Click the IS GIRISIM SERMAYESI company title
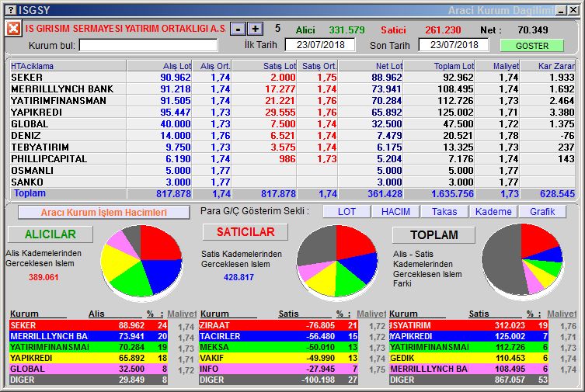The image size is (585, 392). [125, 29]
